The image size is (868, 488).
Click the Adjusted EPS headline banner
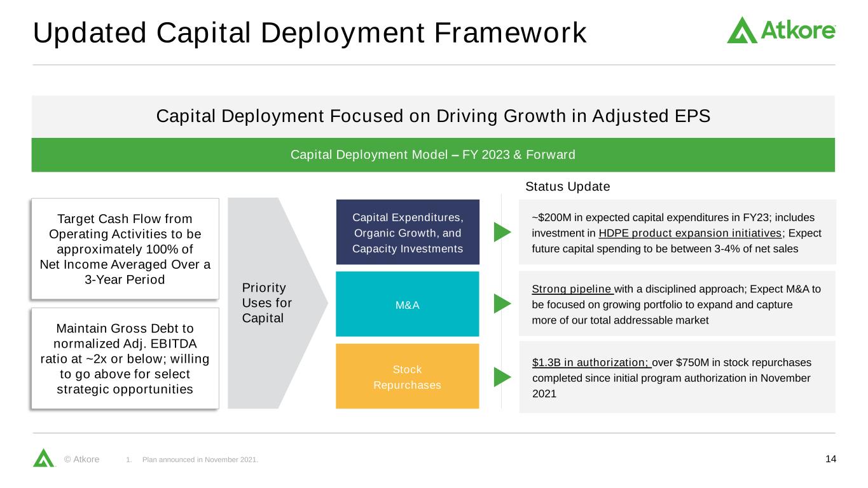[432, 116]
